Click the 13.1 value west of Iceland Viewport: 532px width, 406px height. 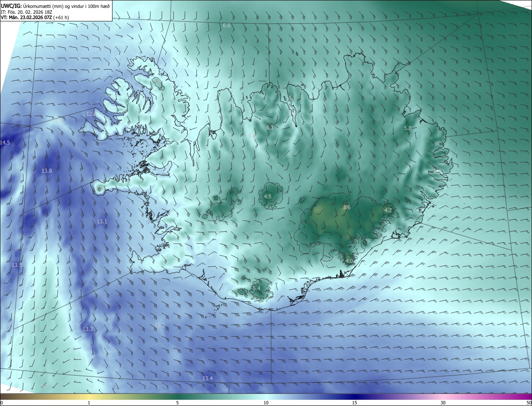102,222
